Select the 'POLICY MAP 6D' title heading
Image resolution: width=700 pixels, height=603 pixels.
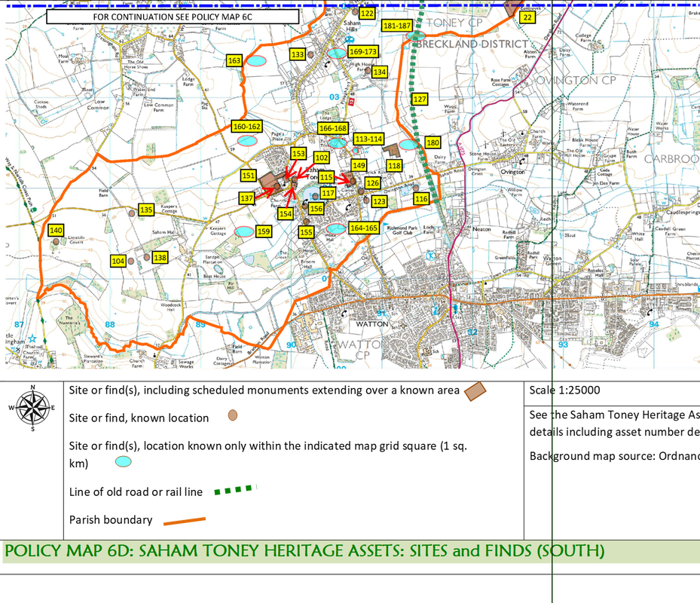[304, 551]
